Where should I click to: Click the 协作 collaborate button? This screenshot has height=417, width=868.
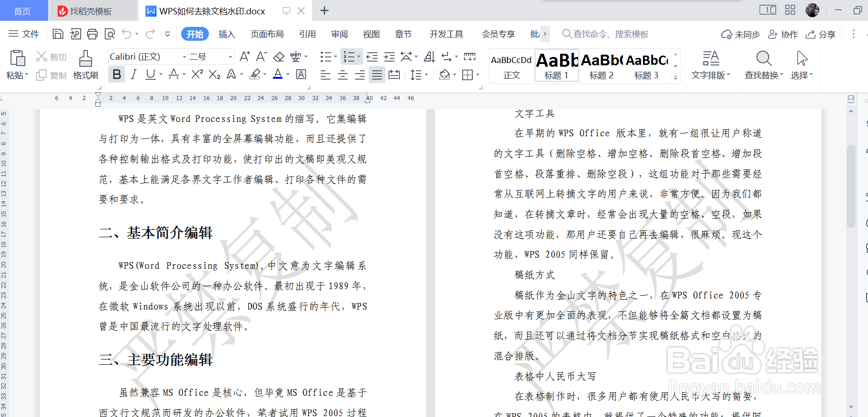click(x=783, y=34)
